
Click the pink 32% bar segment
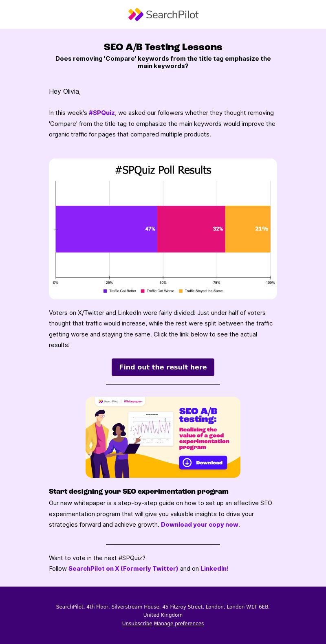(x=191, y=229)
